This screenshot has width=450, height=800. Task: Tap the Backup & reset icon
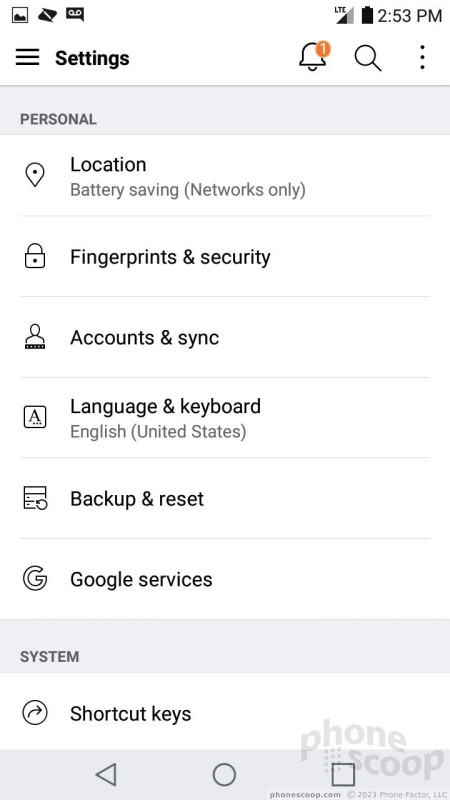click(35, 498)
